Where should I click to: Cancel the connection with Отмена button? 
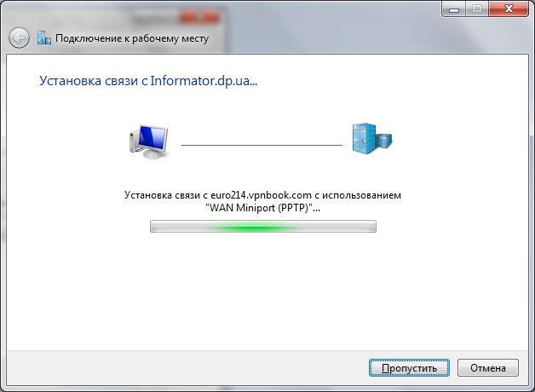pyautogui.click(x=488, y=368)
